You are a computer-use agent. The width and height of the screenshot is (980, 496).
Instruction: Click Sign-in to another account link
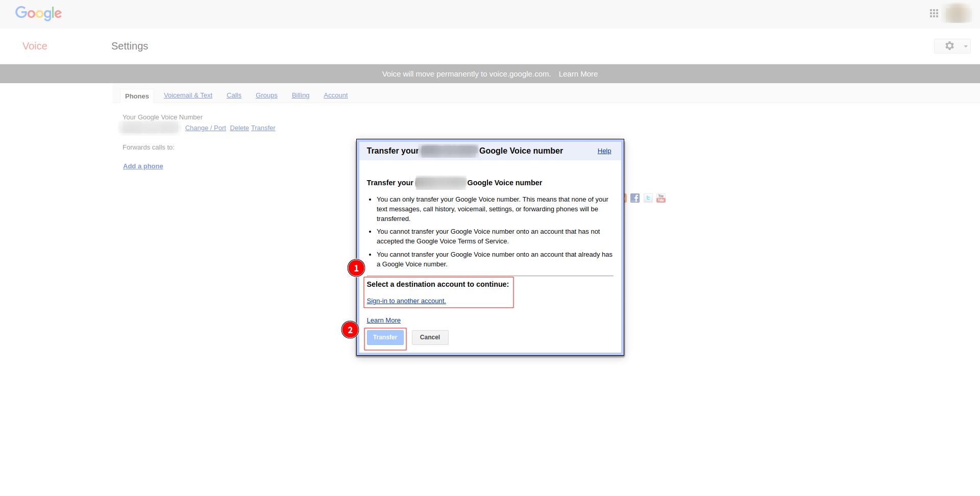point(406,301)
